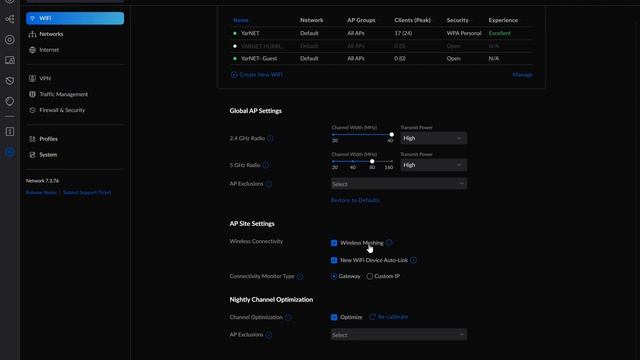
Task: Click the info icon beside 5 GHz Radio
Action: point(266,165)
